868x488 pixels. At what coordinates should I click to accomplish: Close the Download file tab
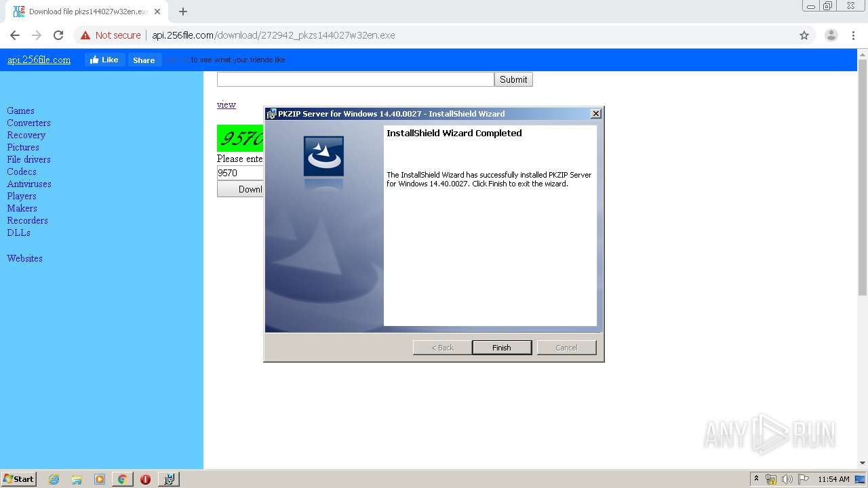[157, 12]
